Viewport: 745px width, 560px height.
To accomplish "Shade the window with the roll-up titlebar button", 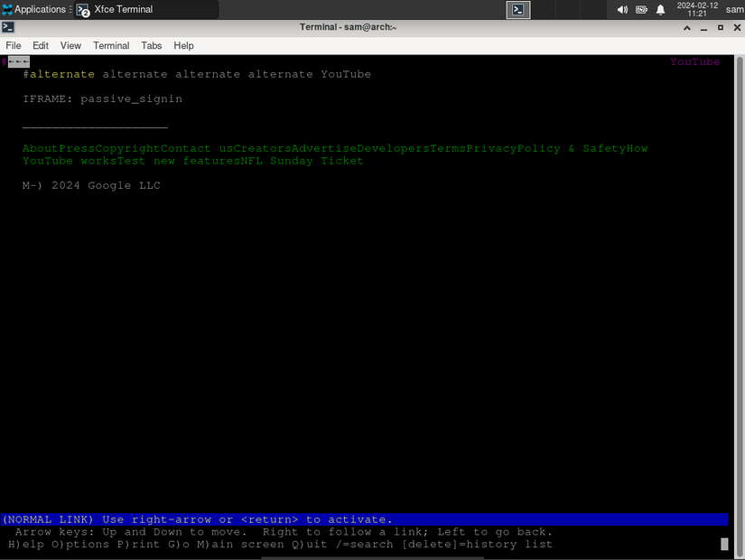I will tap(687, 27).
